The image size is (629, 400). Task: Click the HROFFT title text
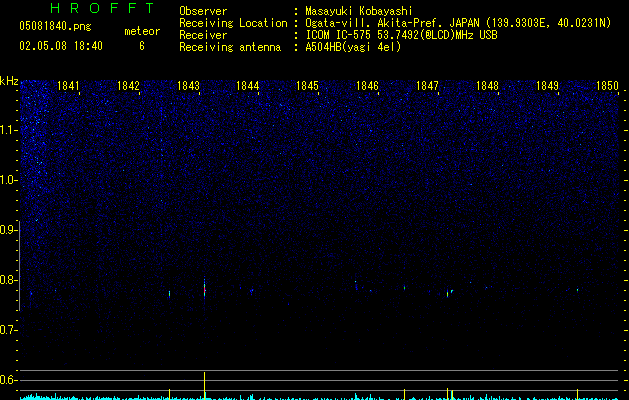tap(103, 8)
